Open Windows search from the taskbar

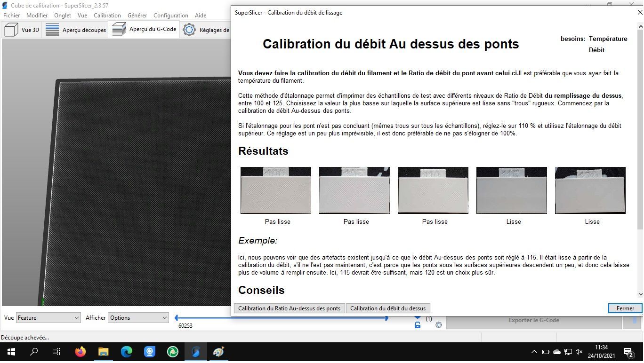point(34,352)
